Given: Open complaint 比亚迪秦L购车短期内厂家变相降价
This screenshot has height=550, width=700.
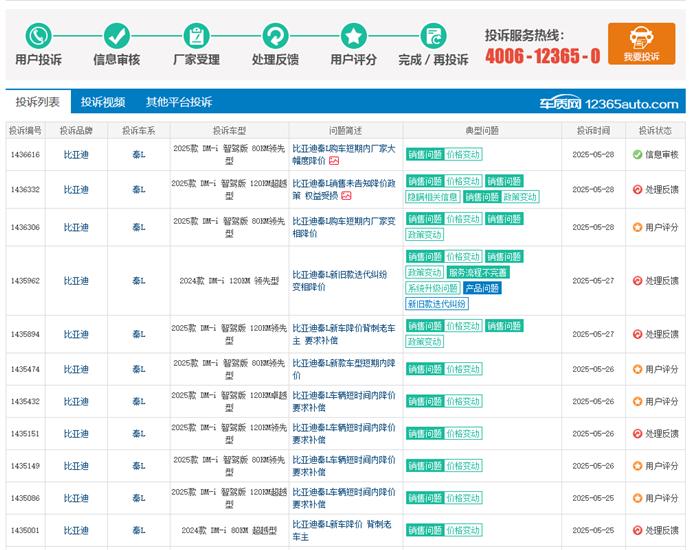Looking at the screenshot, I should point(344,227).
